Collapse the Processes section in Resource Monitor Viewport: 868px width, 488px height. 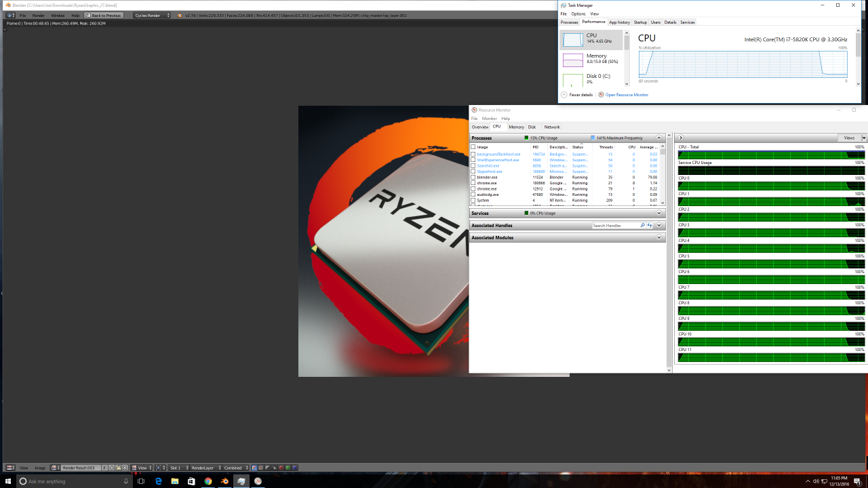tap(658, 138)
